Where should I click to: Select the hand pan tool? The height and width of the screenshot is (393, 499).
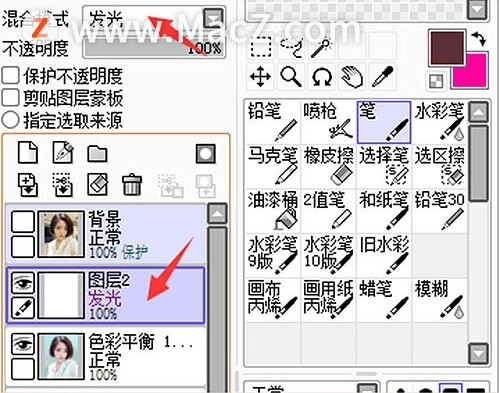(x=352, y=77)
